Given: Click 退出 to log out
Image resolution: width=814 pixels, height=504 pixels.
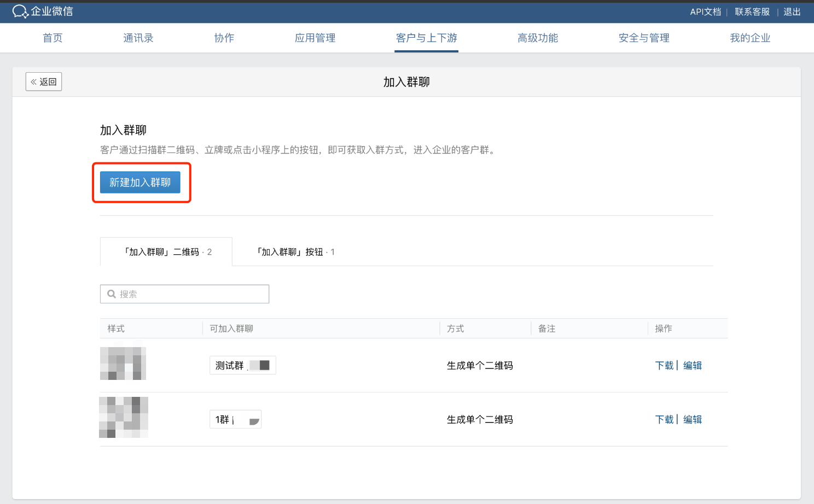Looking at the screenshot, I should pyautogui.click(x=792, y=12).
